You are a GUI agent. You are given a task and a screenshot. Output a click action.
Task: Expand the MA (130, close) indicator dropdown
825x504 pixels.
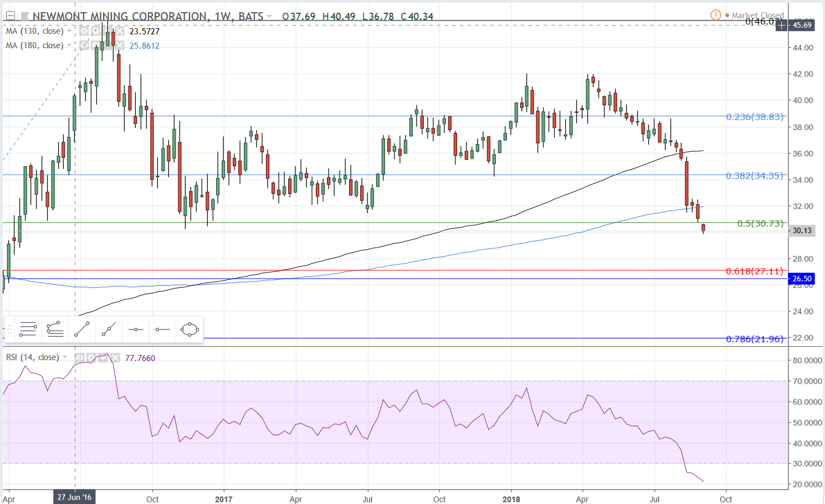[69, 31]
